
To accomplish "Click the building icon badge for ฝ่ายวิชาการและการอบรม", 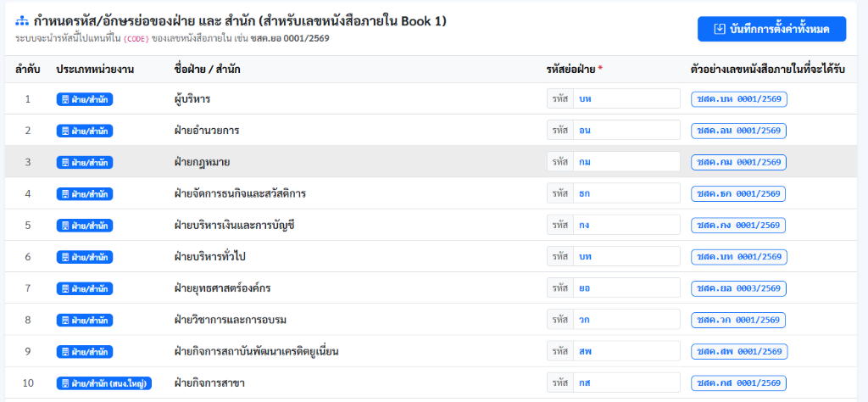I will pyautogui.click(x=85, y=320).
